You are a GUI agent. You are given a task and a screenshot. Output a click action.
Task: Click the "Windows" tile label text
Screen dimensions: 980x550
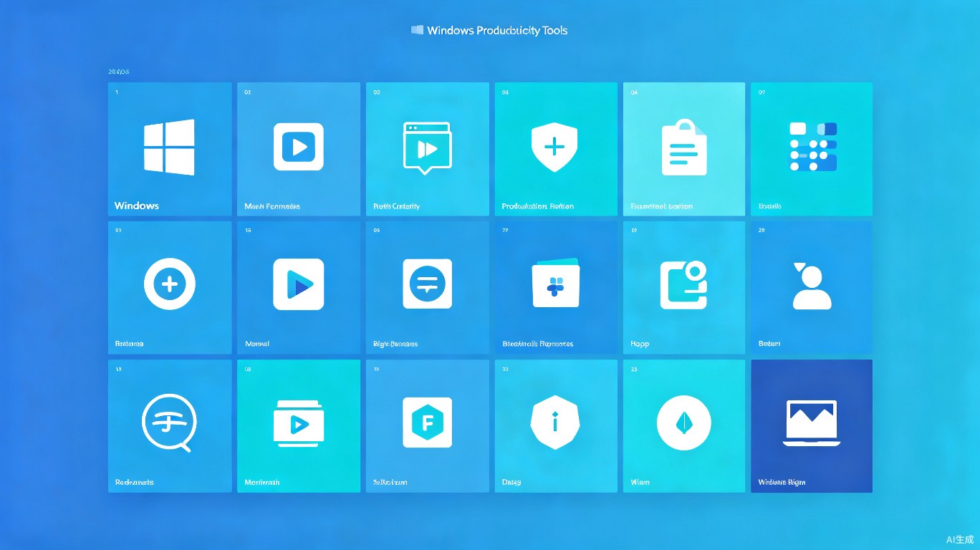pos(137,206)
